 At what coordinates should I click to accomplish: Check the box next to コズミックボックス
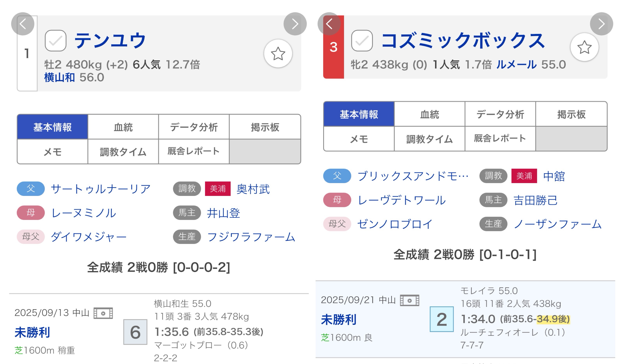[x=362, y=41]
